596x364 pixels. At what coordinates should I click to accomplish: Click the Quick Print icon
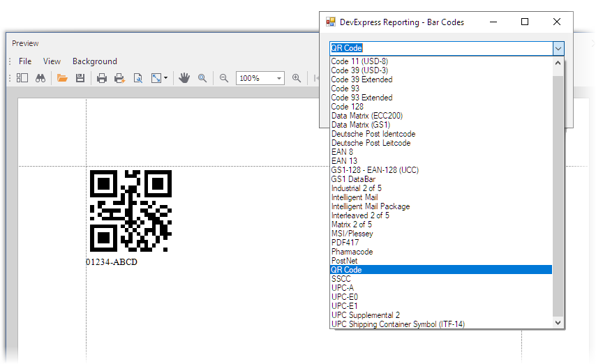coord(119,78)
